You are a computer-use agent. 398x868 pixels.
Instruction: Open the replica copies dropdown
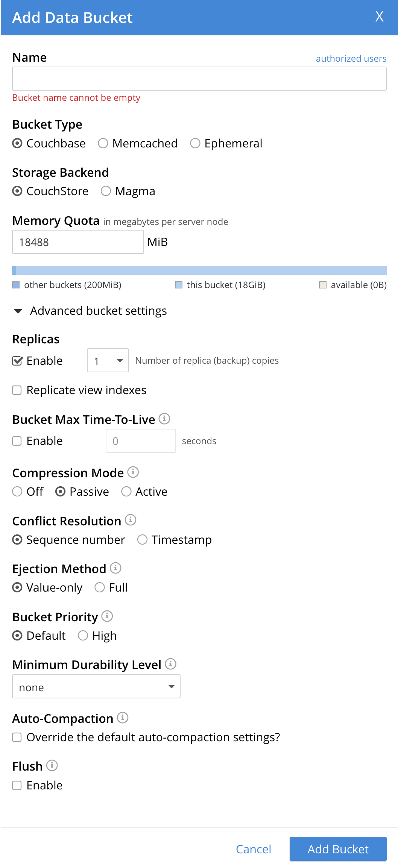click(x=108, y=360)
